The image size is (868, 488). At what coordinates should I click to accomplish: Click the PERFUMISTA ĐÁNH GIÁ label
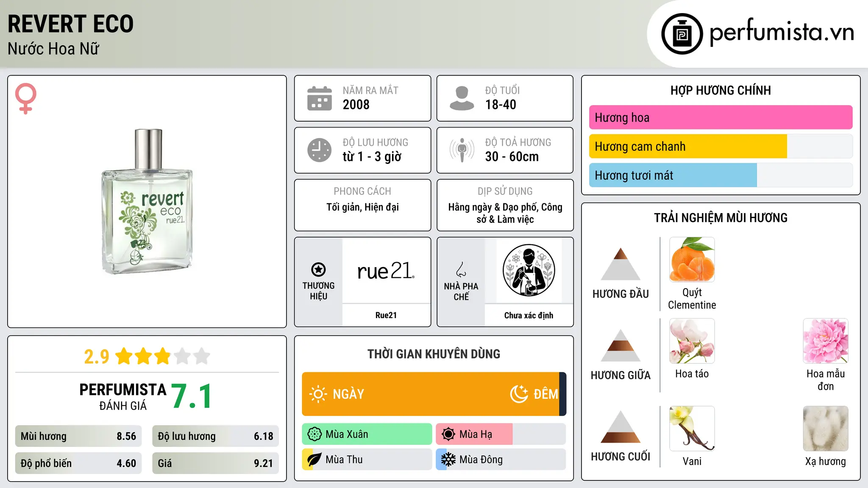pyautogui.click(x=123, y=396)
